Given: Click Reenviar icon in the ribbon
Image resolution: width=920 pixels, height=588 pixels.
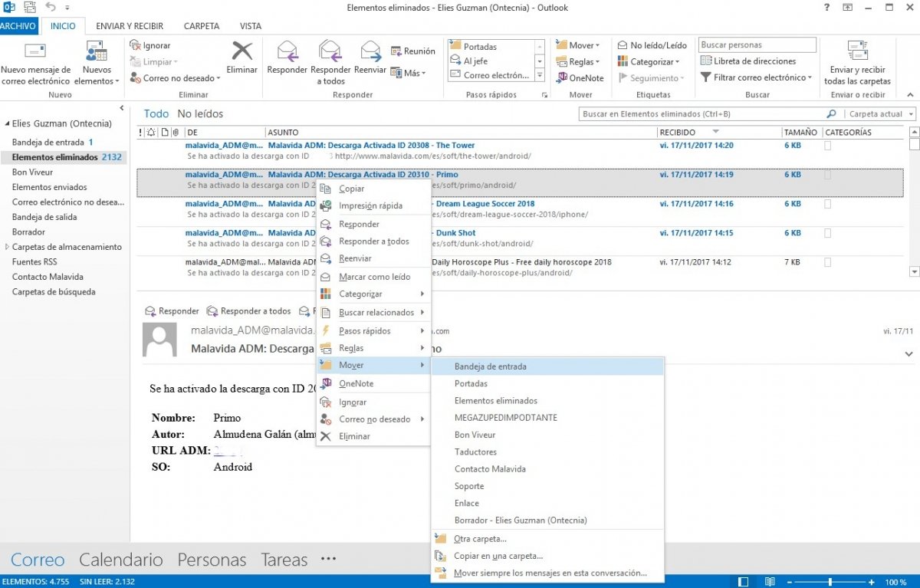Looking at the screenshot, I should click(370, 51).
